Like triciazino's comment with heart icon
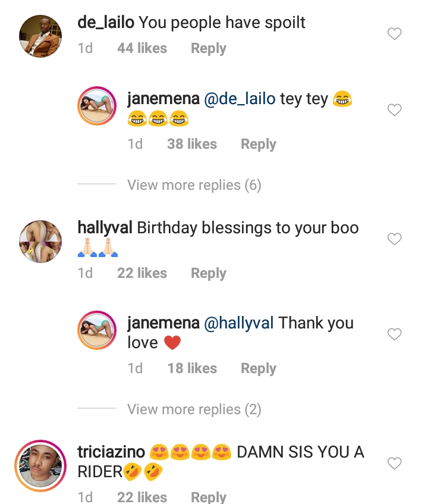 click(x=395, y=463)
